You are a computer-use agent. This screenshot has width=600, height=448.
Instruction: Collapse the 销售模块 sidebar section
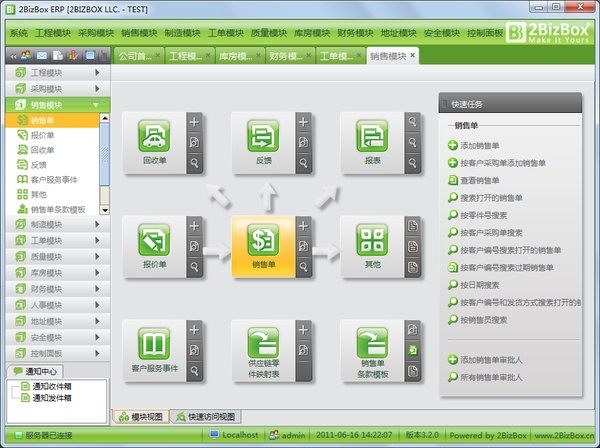click(x=58, y=104)
